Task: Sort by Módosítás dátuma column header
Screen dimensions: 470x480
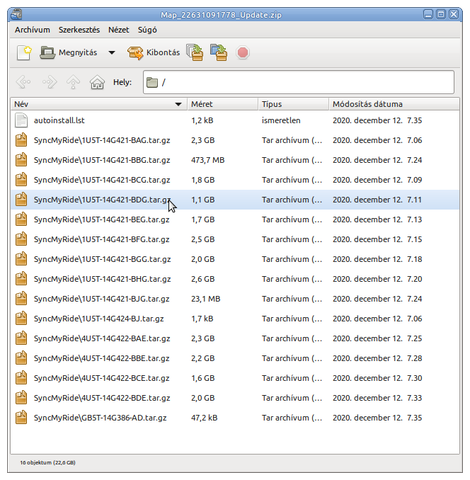Action: pyautogui.click(x=394, y=104)
